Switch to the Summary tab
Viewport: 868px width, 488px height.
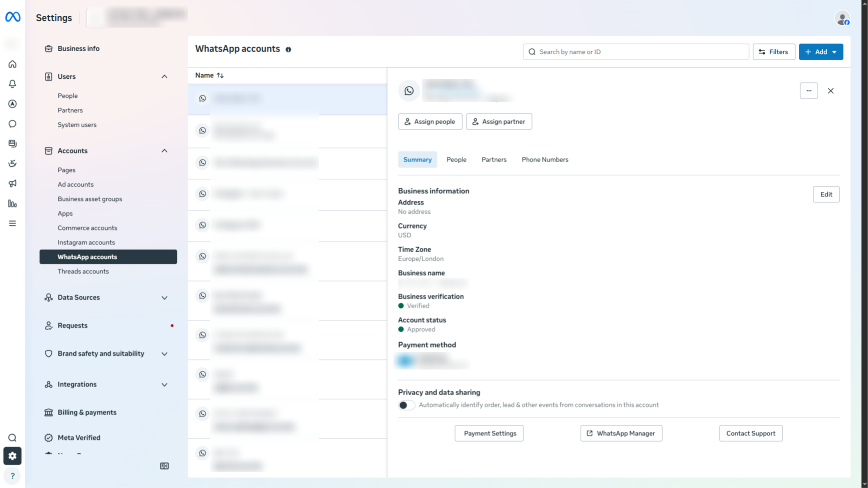pyautogui.click(x=417, y=160)
